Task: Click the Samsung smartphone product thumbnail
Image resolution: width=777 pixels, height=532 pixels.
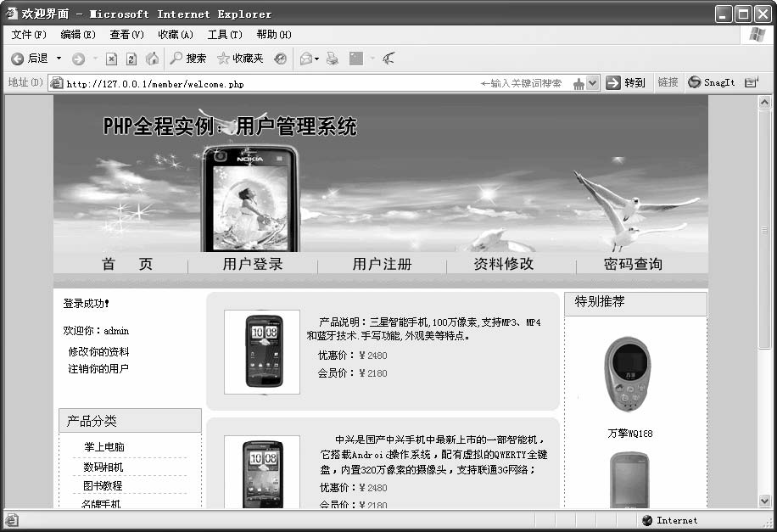Action: [262, 351]
